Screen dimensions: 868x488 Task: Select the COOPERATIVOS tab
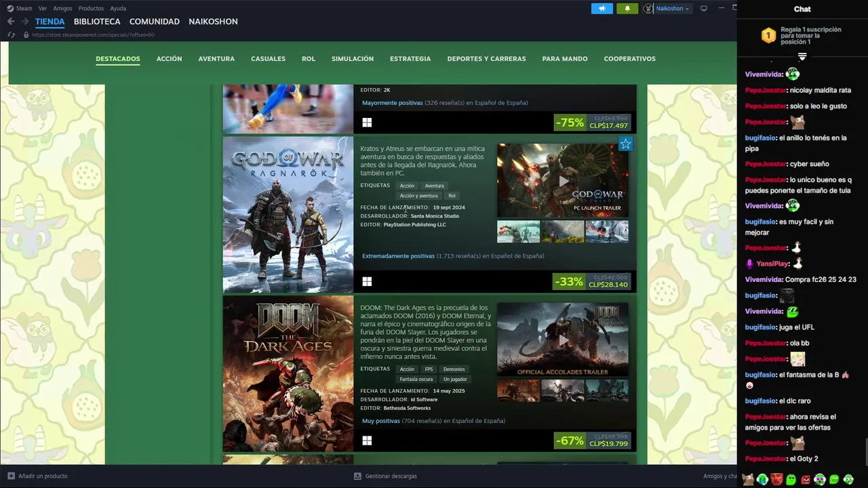tap(629, 59)
